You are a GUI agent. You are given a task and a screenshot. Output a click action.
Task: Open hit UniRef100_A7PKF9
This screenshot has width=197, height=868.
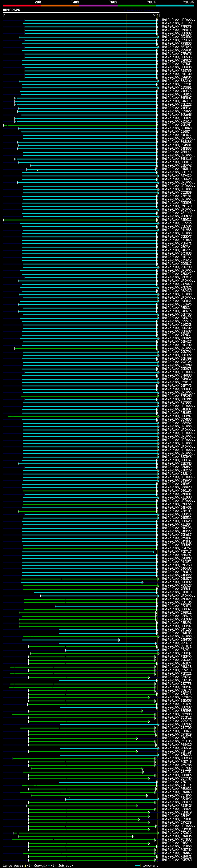[x=176, y=26]
